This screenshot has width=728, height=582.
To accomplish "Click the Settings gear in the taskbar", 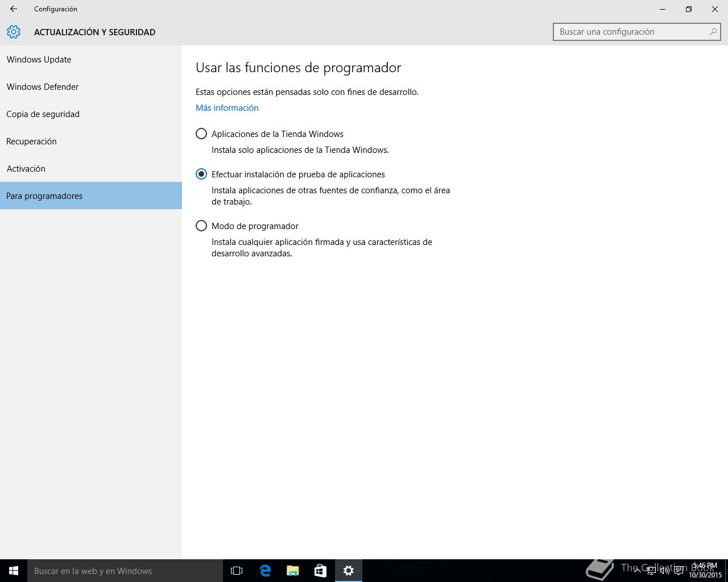I will [x=349, y=571].
